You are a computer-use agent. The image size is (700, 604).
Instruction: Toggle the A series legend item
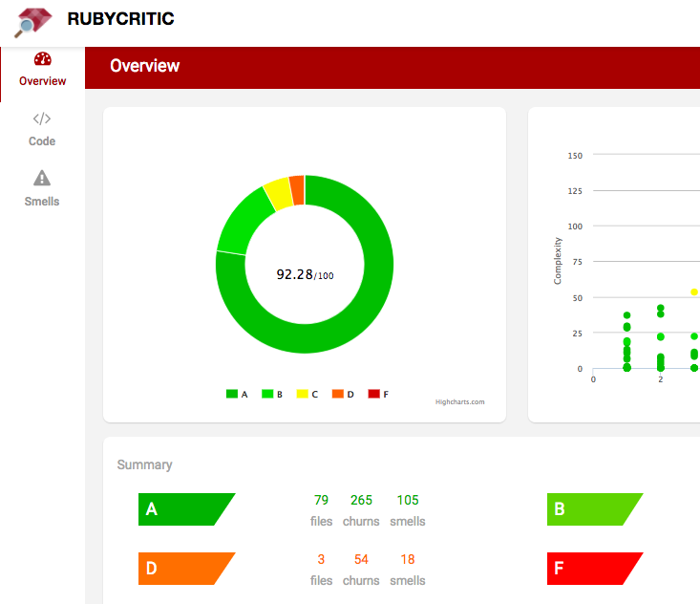237,394
